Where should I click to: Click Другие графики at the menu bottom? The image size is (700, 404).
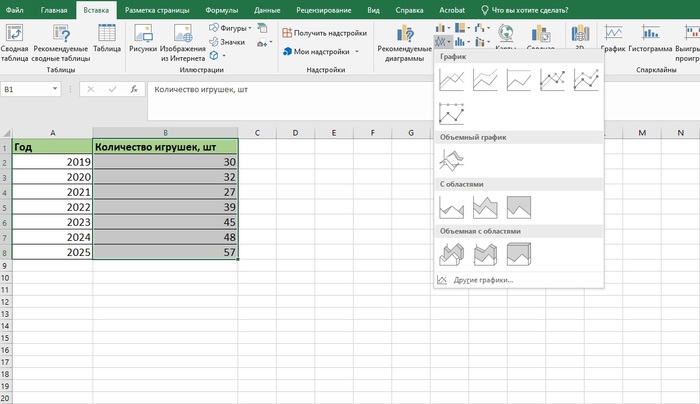[x=482, y=279]
